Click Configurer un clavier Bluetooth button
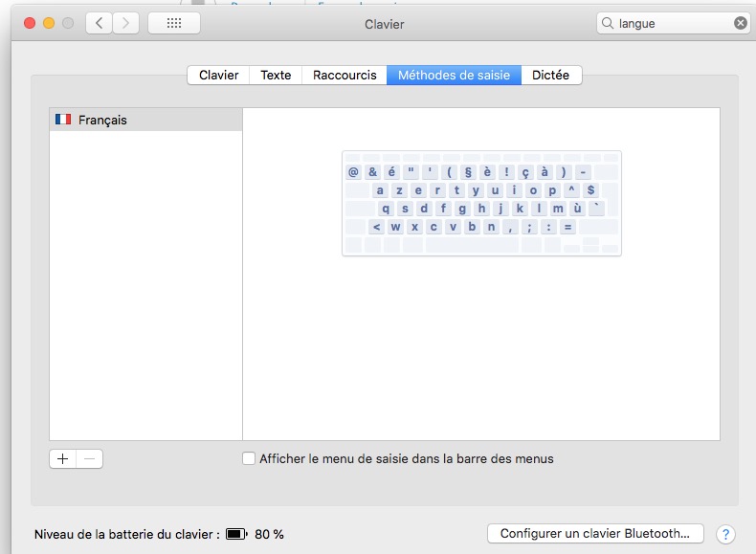The height and width of the screenshot is (554, 756). 594,534
